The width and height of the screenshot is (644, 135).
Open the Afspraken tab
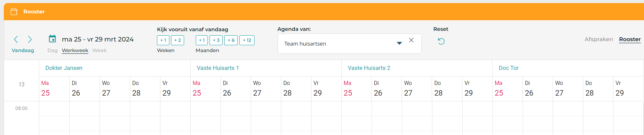coord(599,39)
